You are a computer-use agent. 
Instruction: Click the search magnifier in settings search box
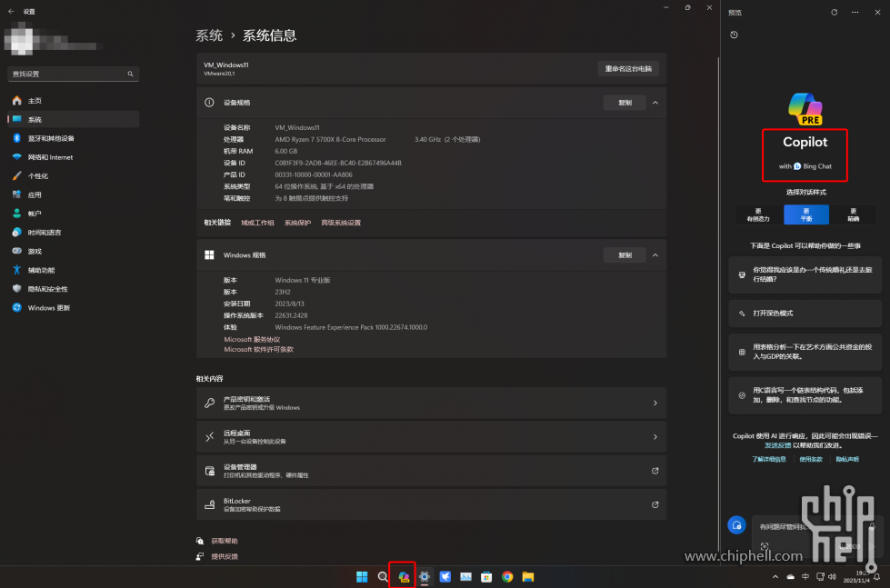131,74
